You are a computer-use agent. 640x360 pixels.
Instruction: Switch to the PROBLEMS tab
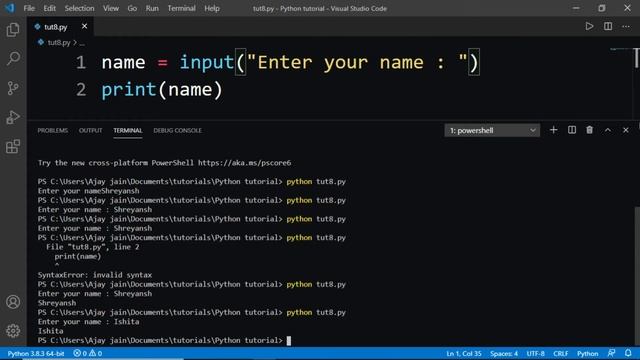(53, 131)
